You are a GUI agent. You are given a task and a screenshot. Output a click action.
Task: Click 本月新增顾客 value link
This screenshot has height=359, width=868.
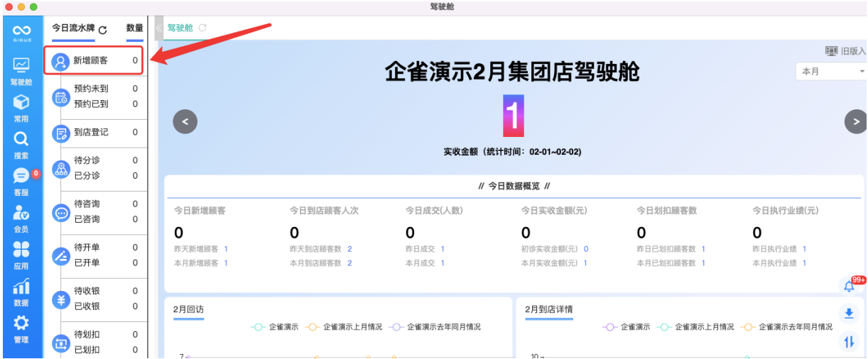click(226, 263)
